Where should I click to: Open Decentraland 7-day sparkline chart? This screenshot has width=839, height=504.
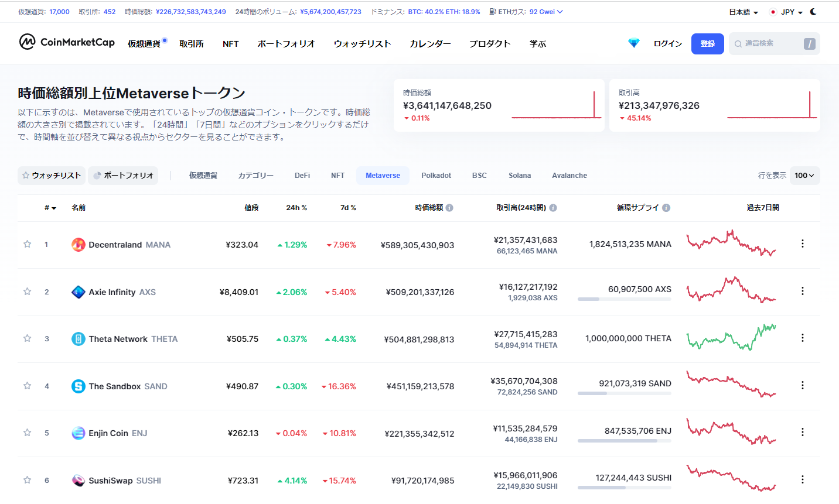[731, 244]
